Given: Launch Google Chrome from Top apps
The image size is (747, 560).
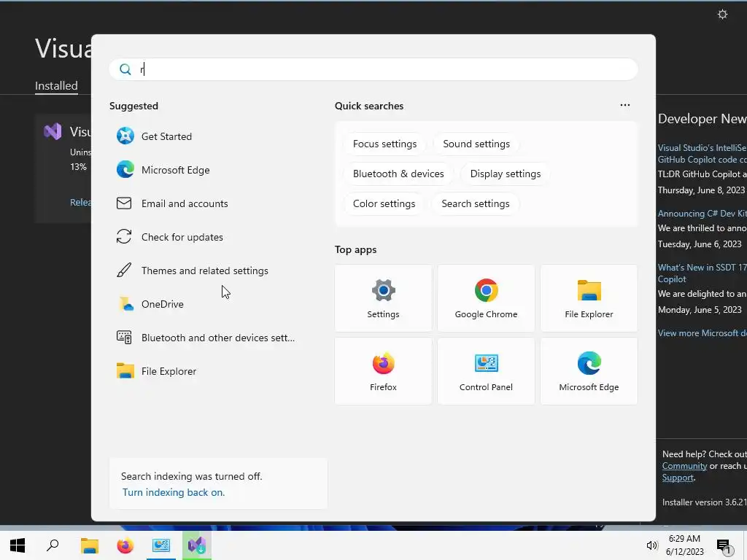Looking at the screenshot, I should coord(486,298).
